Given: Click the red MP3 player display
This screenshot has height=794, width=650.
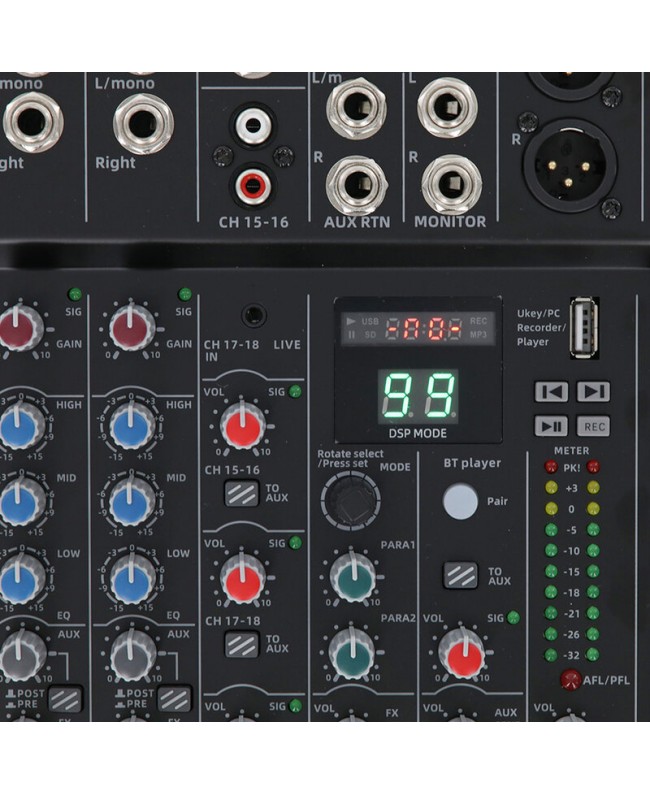Looking at the screenshot, I should (418, 328).
